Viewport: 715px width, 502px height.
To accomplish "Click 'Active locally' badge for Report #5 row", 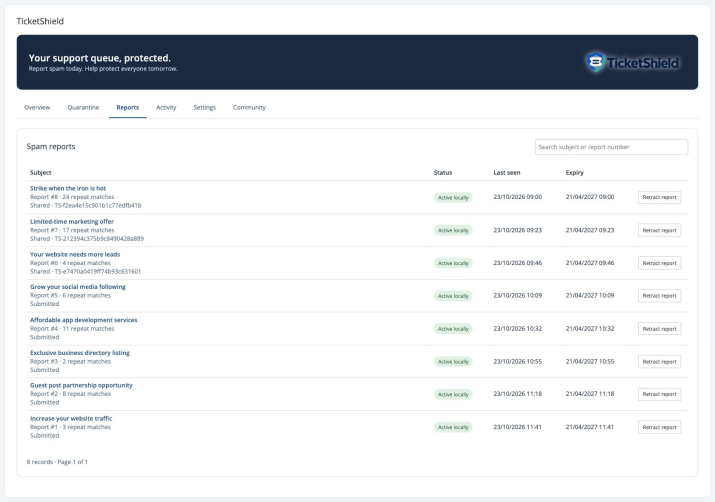I will (x=453, y=296).
